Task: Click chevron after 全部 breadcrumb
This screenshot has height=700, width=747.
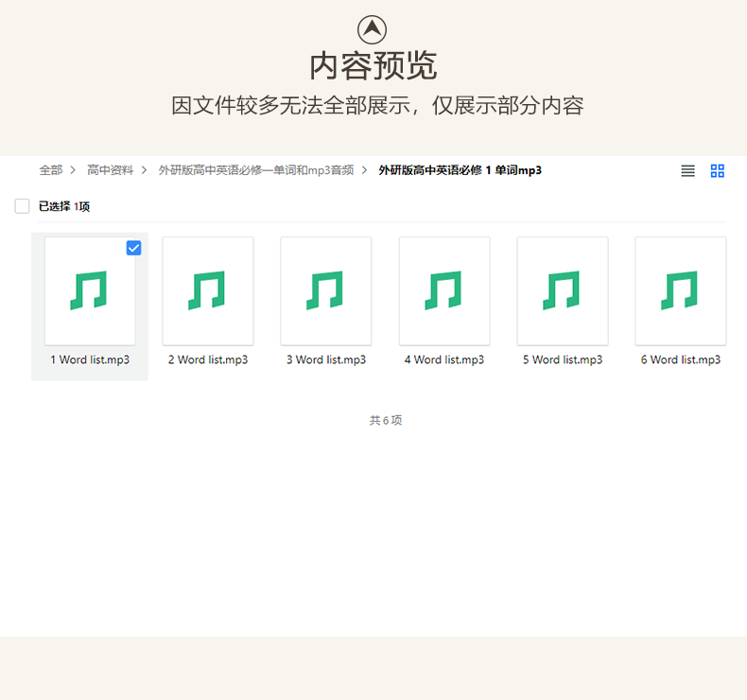Action: pyautogui.click(x=73, y=170)
